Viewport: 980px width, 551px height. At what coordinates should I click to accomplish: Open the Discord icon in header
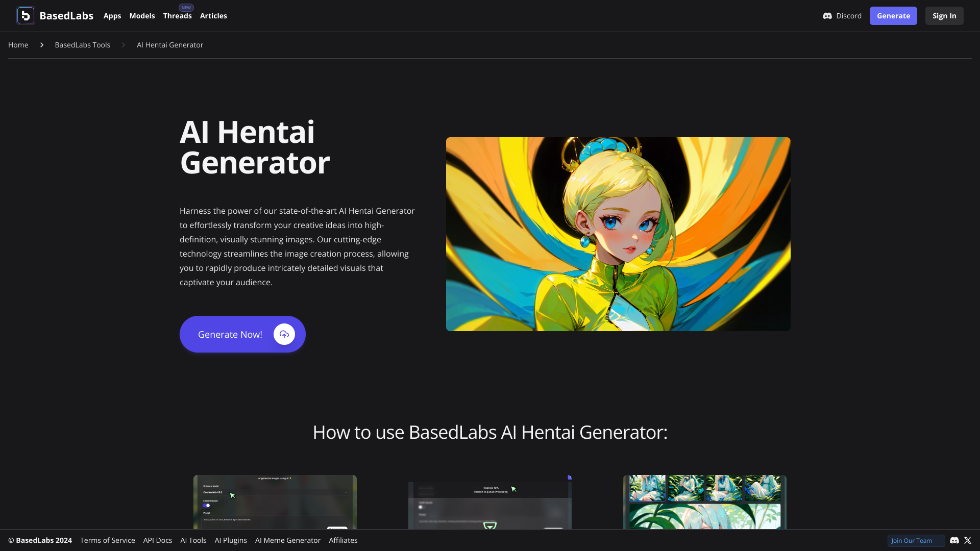coord(827,16)
